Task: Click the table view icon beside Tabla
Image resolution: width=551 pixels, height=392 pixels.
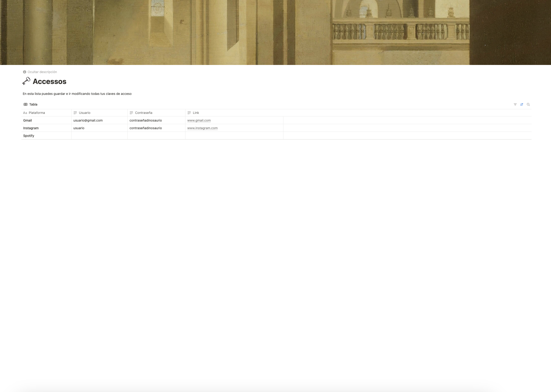Action: click(x=25, y=105)
